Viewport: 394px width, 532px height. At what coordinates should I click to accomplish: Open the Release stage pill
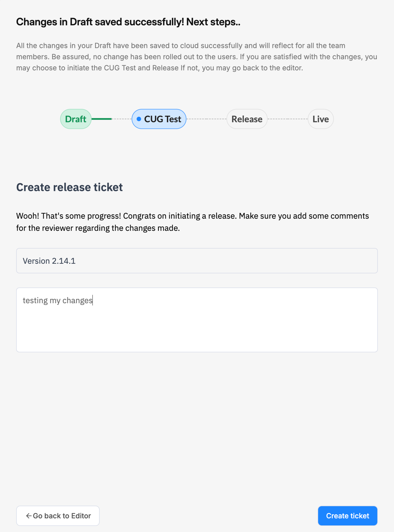click(247, 119)
